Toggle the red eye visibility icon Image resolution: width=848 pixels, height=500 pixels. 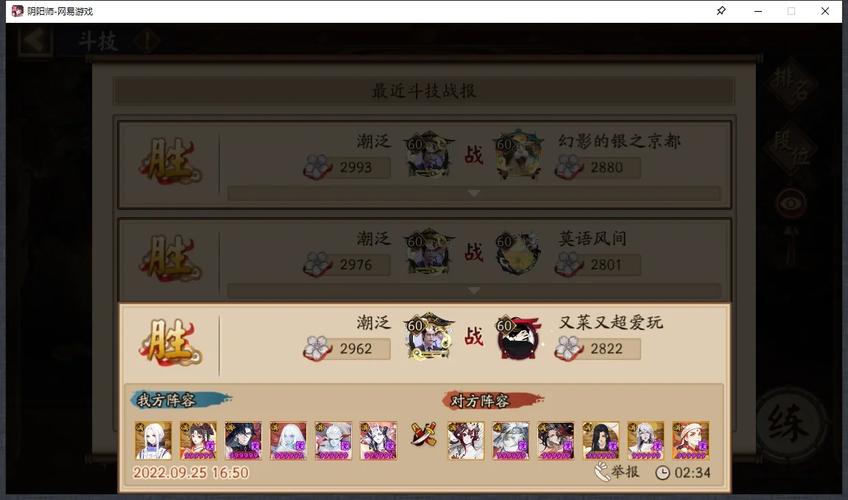(x=791, y=204)
